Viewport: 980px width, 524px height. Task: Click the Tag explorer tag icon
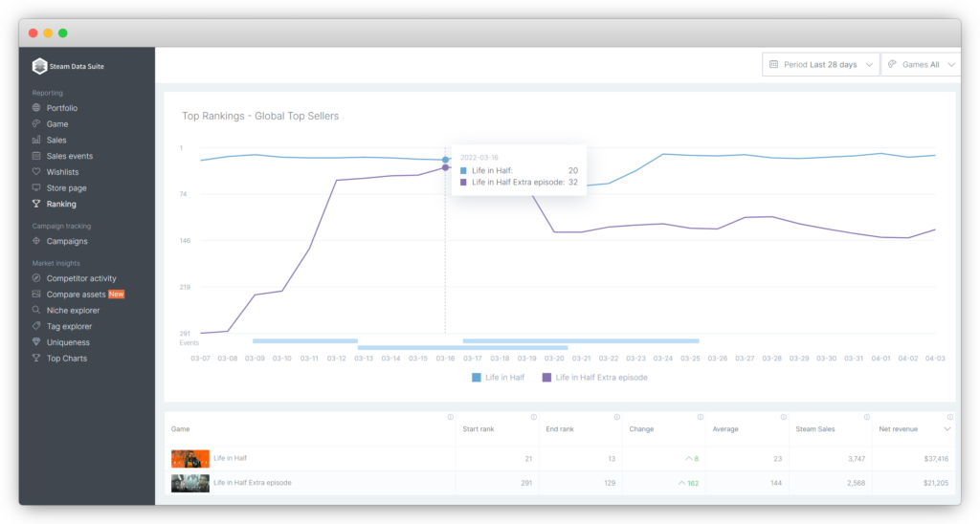pos(36,326)
